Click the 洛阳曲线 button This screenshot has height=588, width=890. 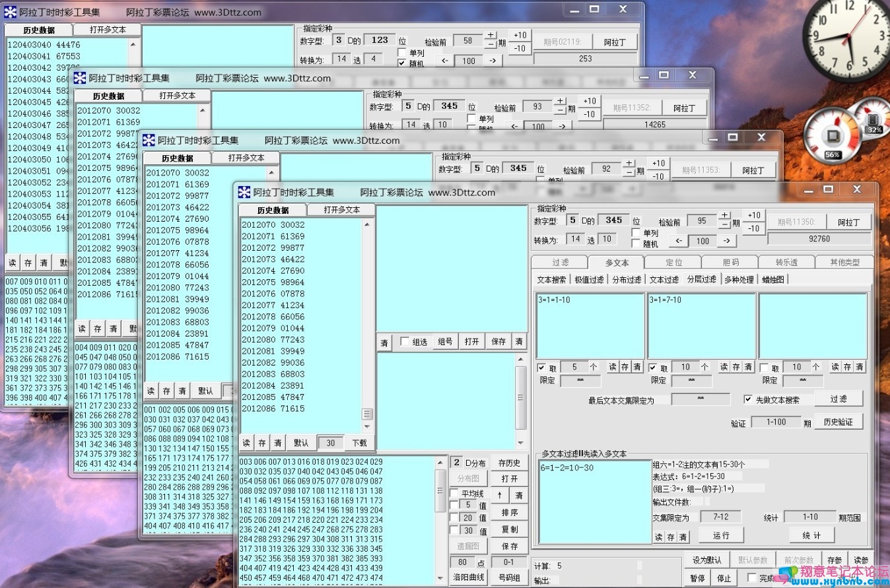469,577
